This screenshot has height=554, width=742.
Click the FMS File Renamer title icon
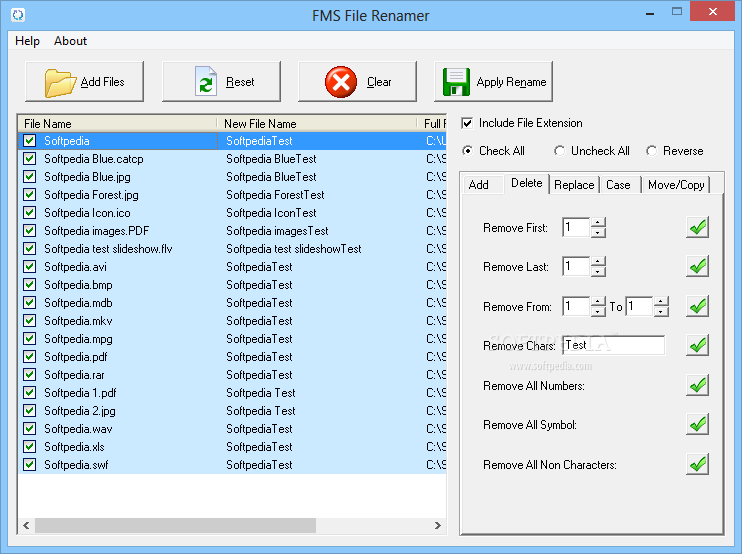pyautogui.click(x=18, y=15)
